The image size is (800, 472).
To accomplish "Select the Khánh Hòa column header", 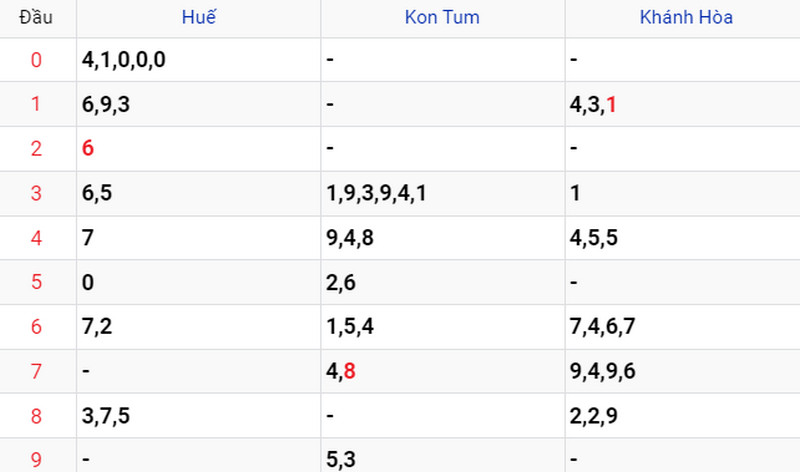I will pyautogui.click(x=686, y=18).
